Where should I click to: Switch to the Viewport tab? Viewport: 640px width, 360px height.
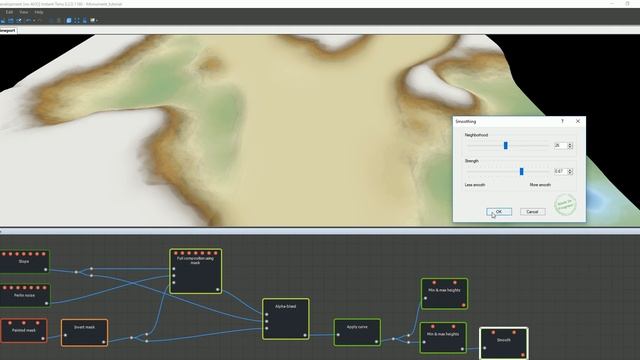(7, 30)
